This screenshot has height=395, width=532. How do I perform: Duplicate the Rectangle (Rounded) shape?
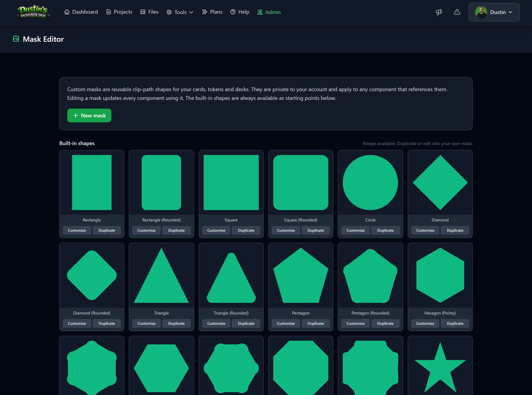pyautogui.click(x=176, y=230)
